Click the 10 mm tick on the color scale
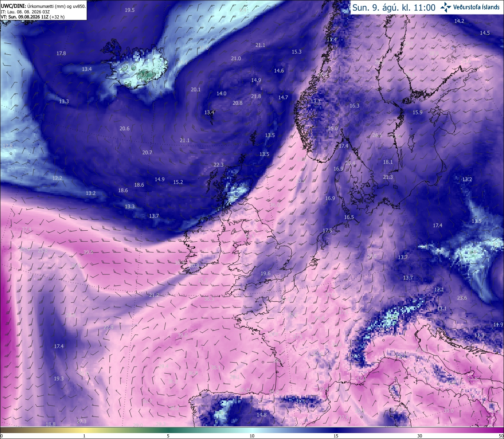This screenshot has width=504, height=439. pyautogui.click(x=252, y=436)
